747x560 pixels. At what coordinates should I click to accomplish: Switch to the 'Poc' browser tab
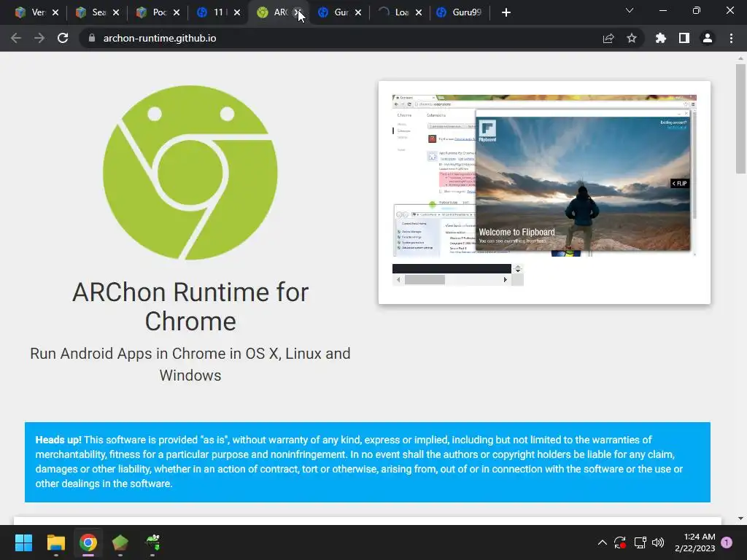[152, 12]
